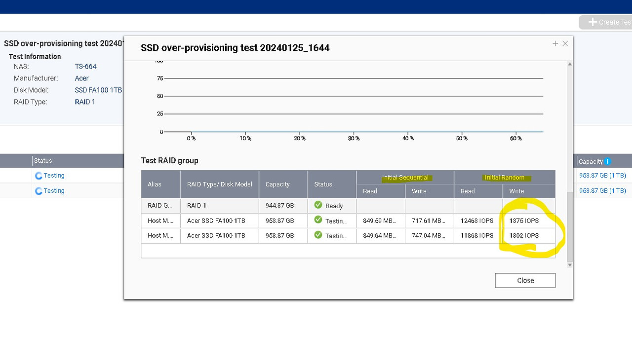Click SSD FA100 1TB disk model value
The image size is (632, 364).
tap(98, 90)
